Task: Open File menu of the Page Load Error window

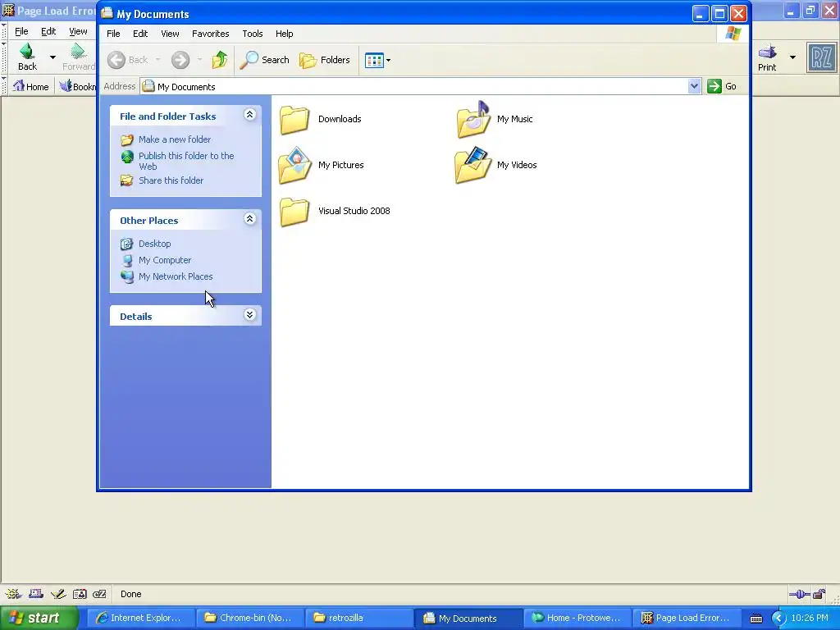Action: 21,31
